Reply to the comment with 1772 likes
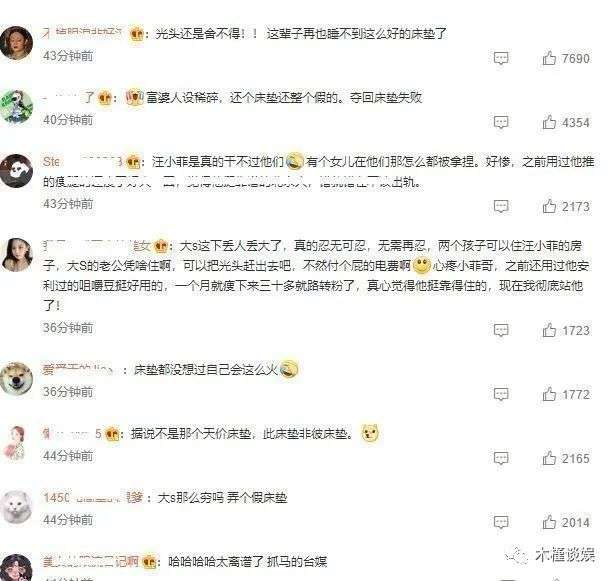This screenshot has height=581, width=614. 501,394
